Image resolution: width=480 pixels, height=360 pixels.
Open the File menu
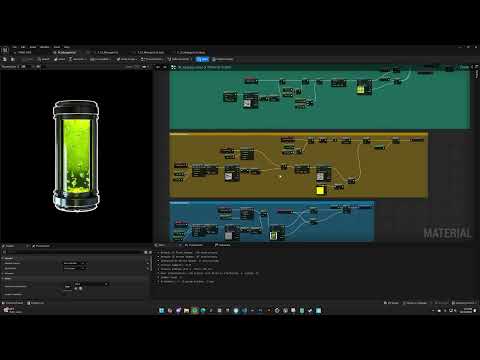[x=14, y=47]
